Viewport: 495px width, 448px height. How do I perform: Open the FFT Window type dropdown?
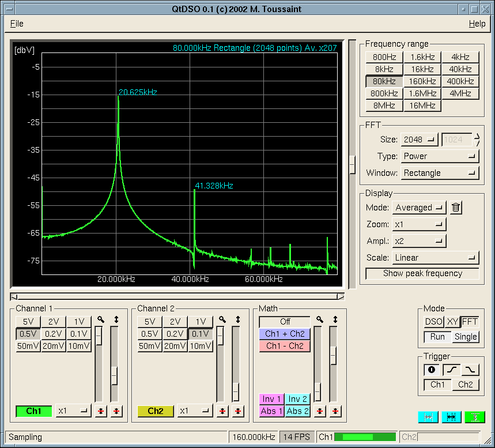[x=440, y=173]
